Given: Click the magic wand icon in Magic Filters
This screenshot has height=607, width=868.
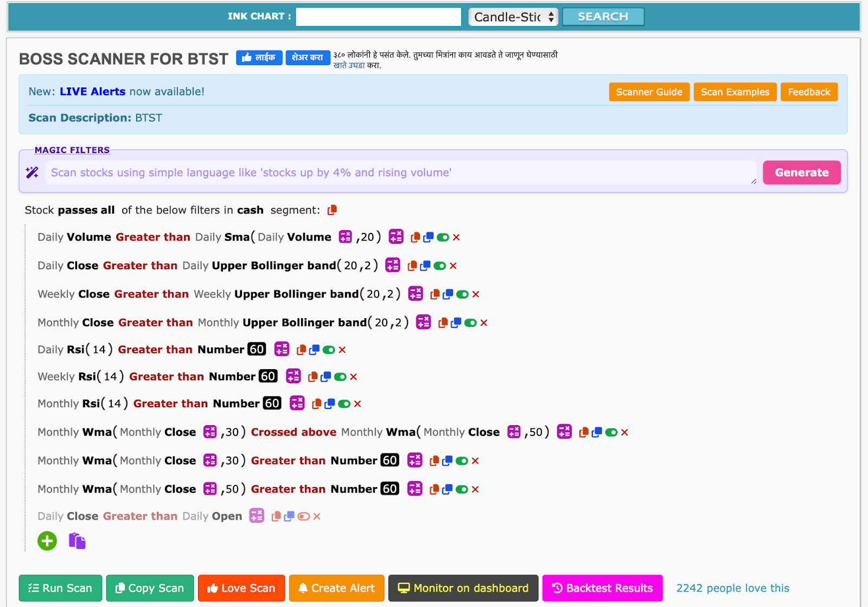Looking at the screenshot, I should (32, 173).
